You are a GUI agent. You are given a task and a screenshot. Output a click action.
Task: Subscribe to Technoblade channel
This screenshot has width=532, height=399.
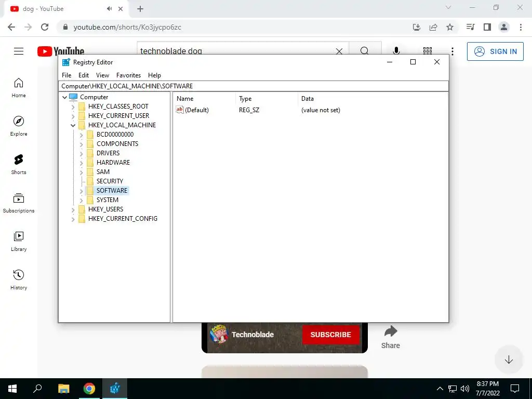330,335
